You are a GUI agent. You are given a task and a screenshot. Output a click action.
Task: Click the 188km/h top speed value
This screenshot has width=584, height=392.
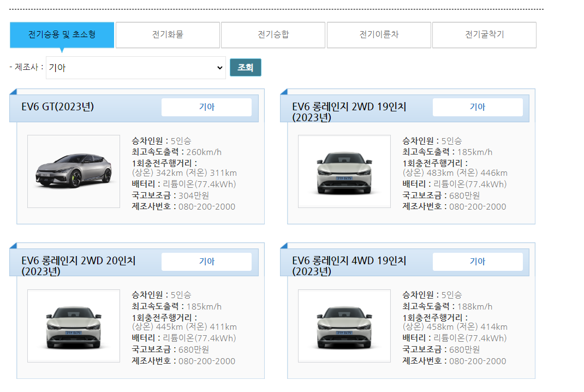[x=475, y=307]
